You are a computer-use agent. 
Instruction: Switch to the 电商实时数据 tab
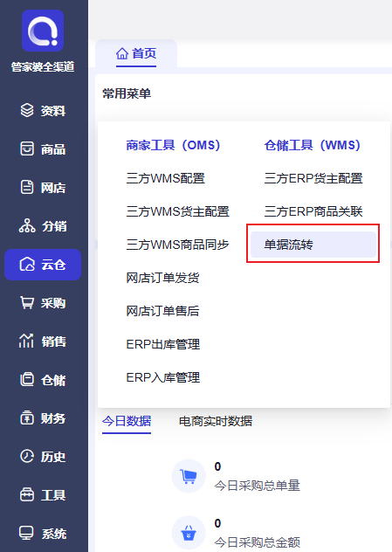pyautogui.click(x=216, y=421)
